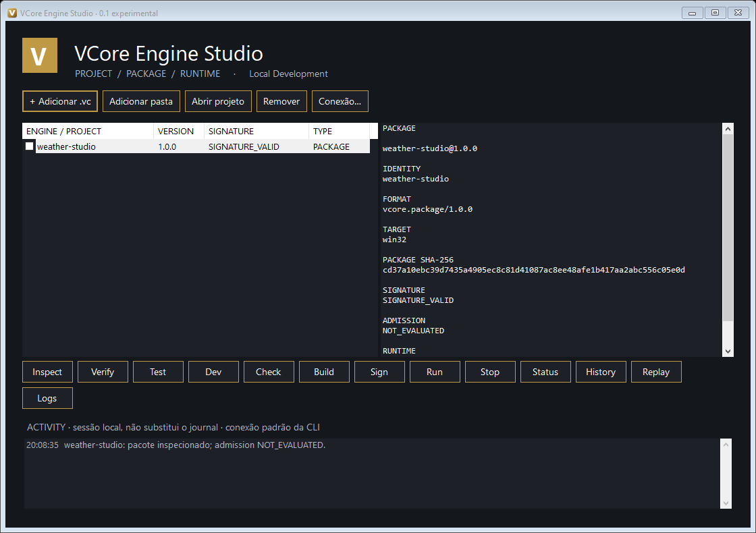Click Adicionar pasta button
756x533 pixels.
(x=141, y=101)
